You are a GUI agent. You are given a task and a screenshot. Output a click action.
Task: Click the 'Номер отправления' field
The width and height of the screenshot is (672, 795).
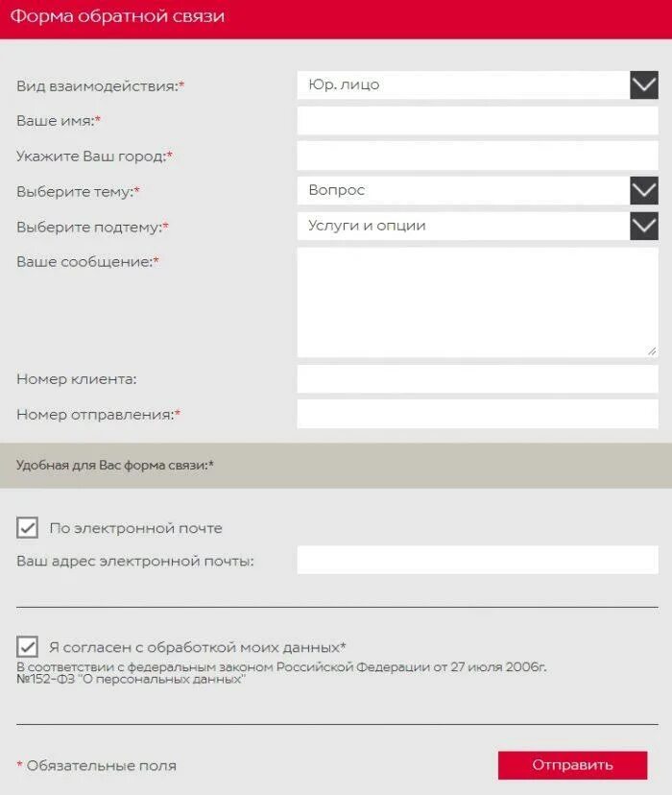478,414
